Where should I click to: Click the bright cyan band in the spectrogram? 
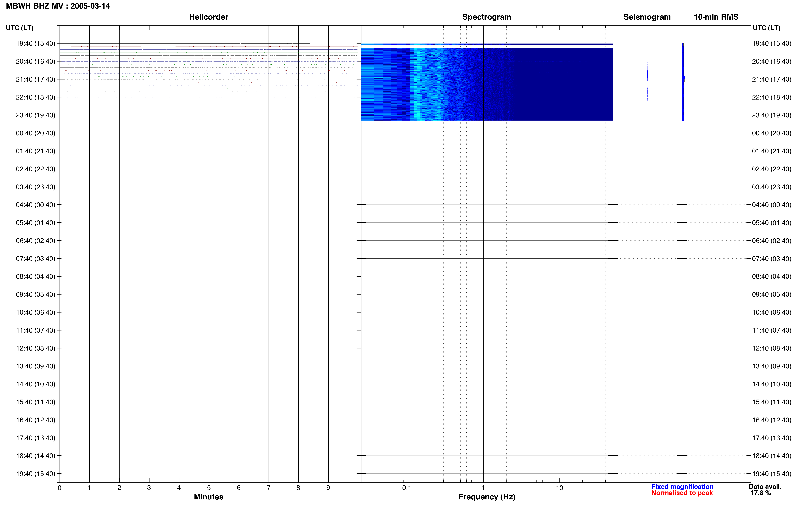click(x=416, y=84)
